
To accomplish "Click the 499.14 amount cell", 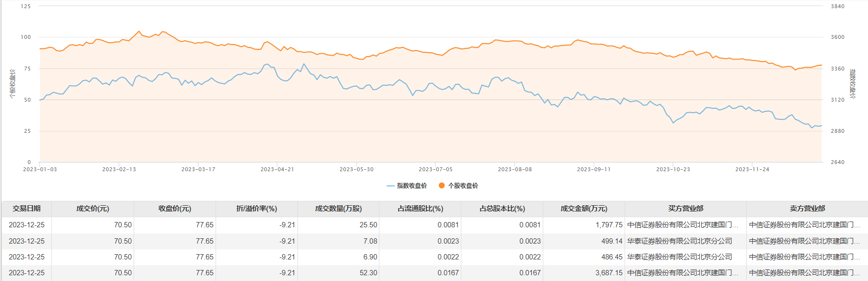I will [612, 241].
